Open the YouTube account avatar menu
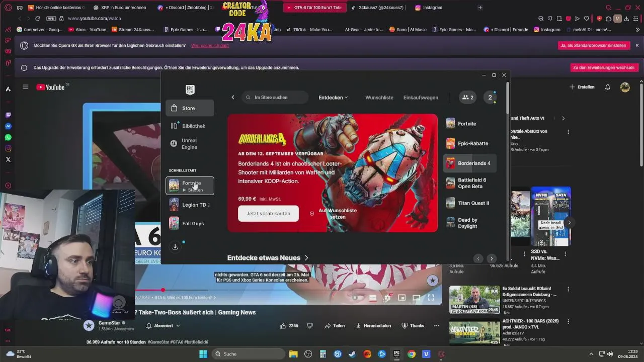644x362 pixels. (625, 87)
